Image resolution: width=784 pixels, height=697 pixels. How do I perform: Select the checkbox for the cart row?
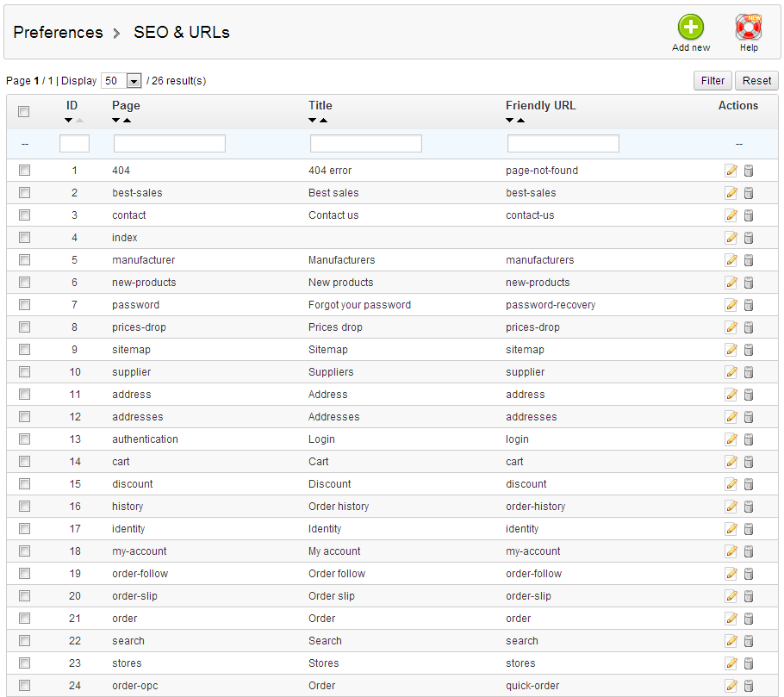[24, 462]
